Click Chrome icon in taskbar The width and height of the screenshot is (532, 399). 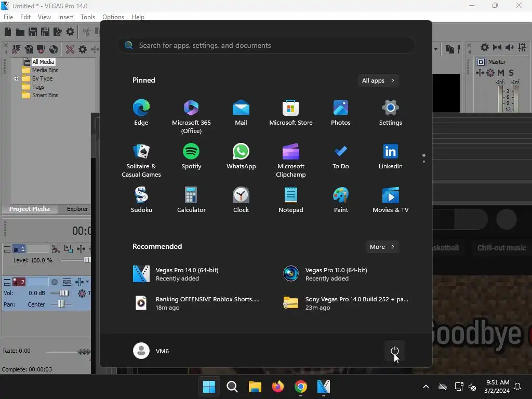pyautogui.click(x=301, y=387)
